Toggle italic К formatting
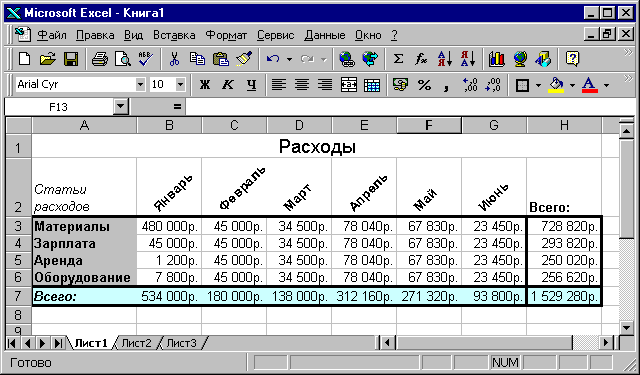 point(228,85)
